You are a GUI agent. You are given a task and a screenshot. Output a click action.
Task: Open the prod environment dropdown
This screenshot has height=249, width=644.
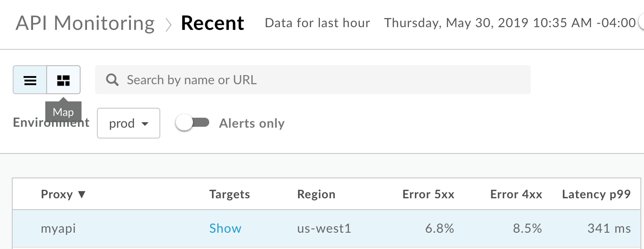coord(129,123)
